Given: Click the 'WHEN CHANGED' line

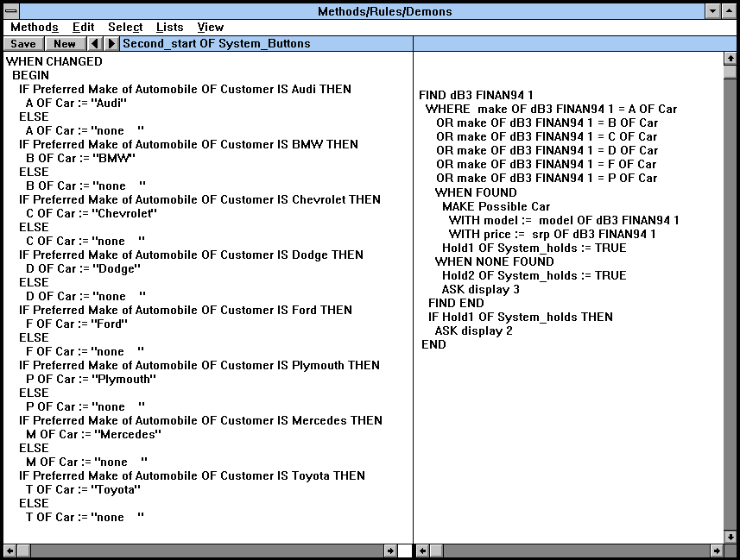Looking at the screenshot, I should [x=54, y=62].
